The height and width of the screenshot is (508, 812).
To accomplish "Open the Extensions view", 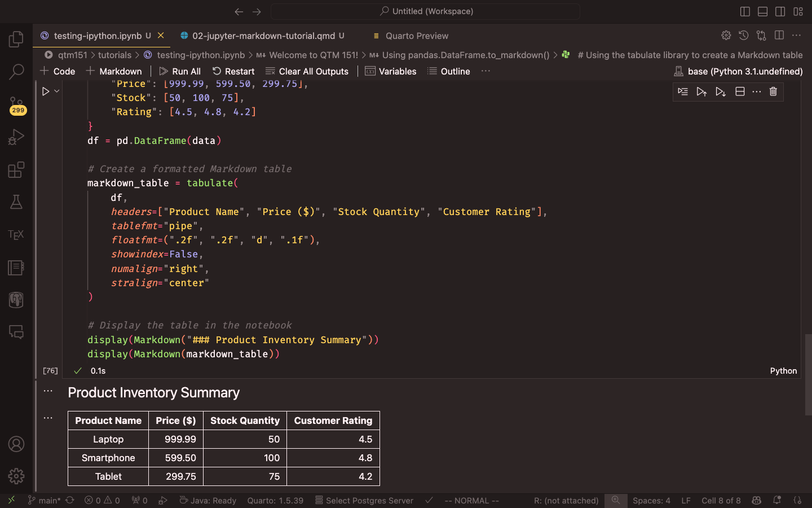I will tap(16, 170).
